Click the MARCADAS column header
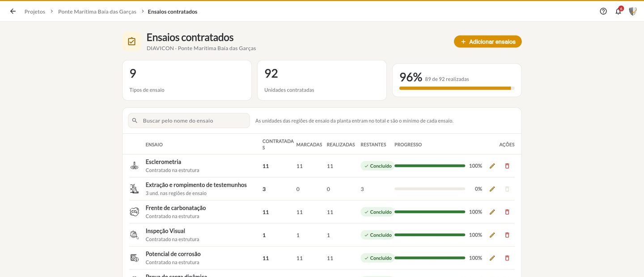This screenshot has height=277, width=644. [309, 145]
